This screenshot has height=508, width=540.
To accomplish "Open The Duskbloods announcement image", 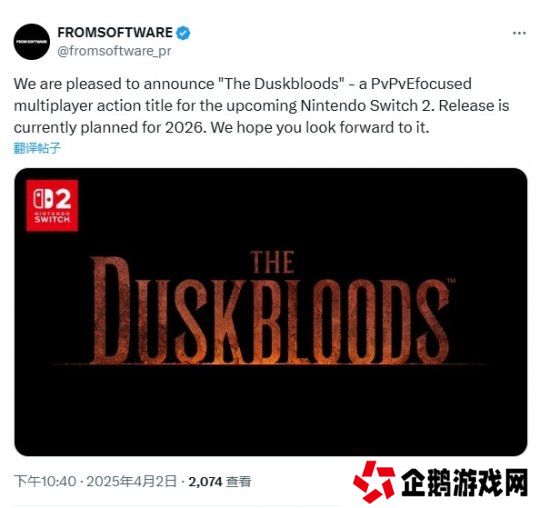I will (x=271, y=312).
